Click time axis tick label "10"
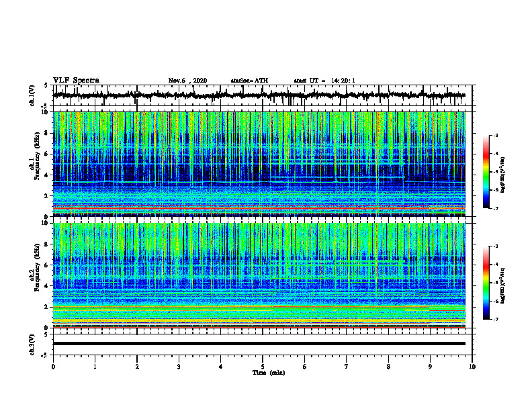This screenshot has height=411, width=532. click(x=472, y=367)
